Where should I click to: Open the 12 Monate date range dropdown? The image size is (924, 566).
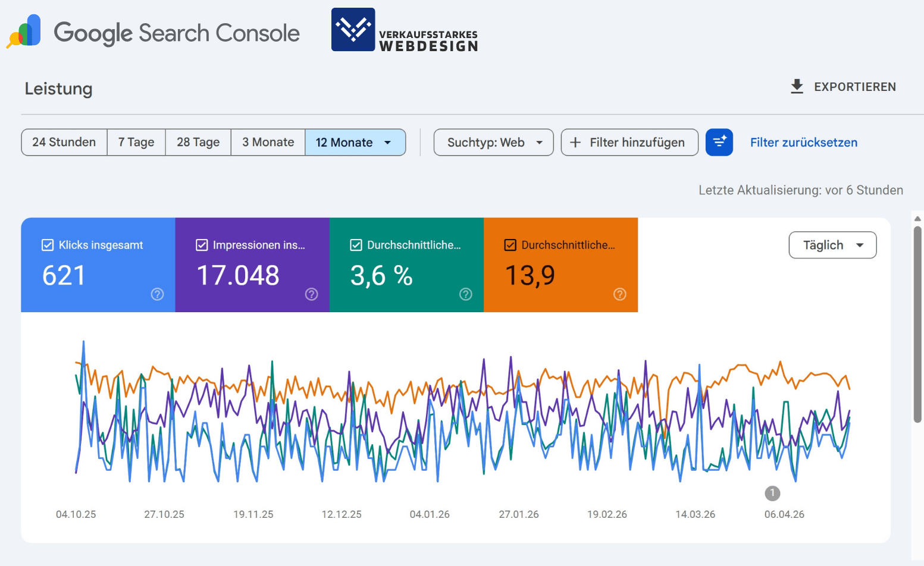tap(355, 142)
